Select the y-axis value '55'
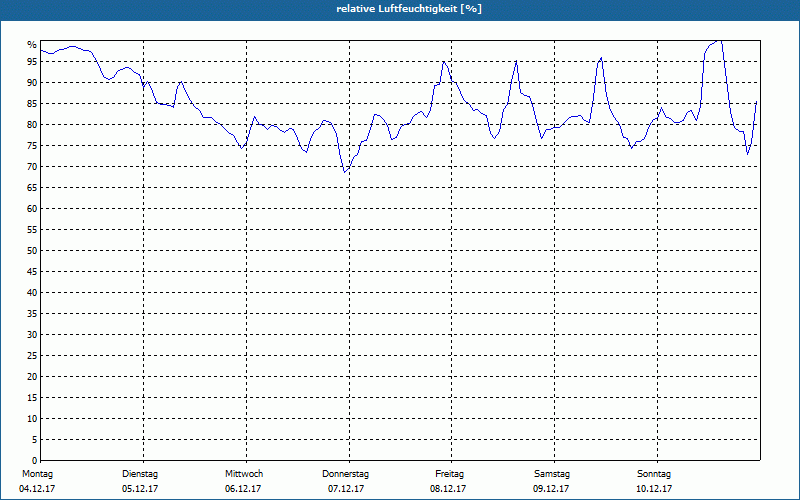The height and width of the screenshot is (500, 800). coord(32,230)
